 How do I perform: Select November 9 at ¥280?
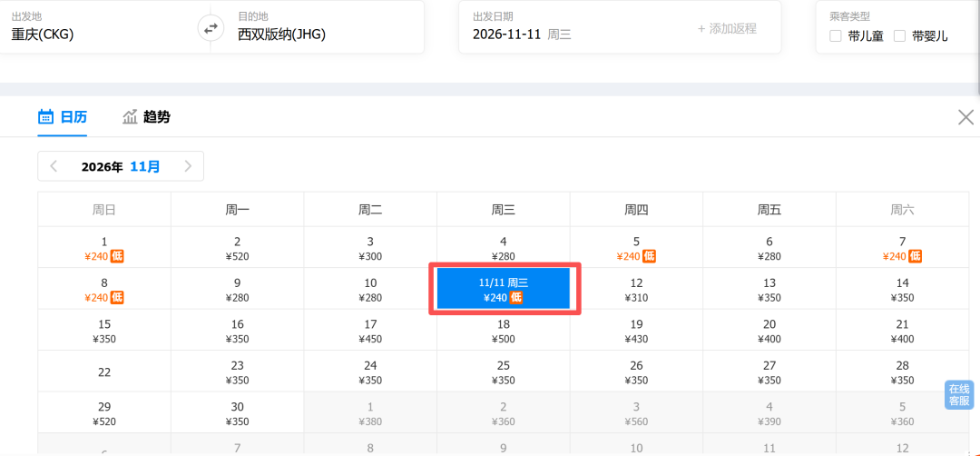coord(238,289)
